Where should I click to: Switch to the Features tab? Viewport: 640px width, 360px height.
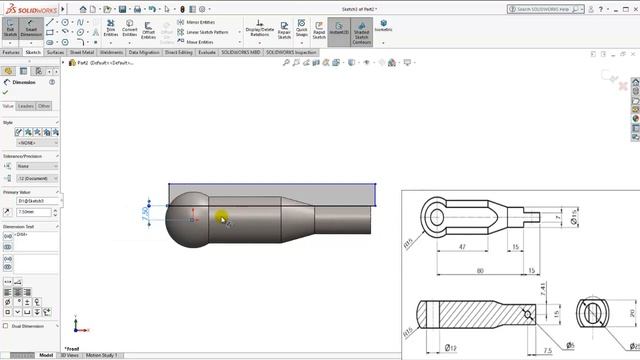point(11,52)
